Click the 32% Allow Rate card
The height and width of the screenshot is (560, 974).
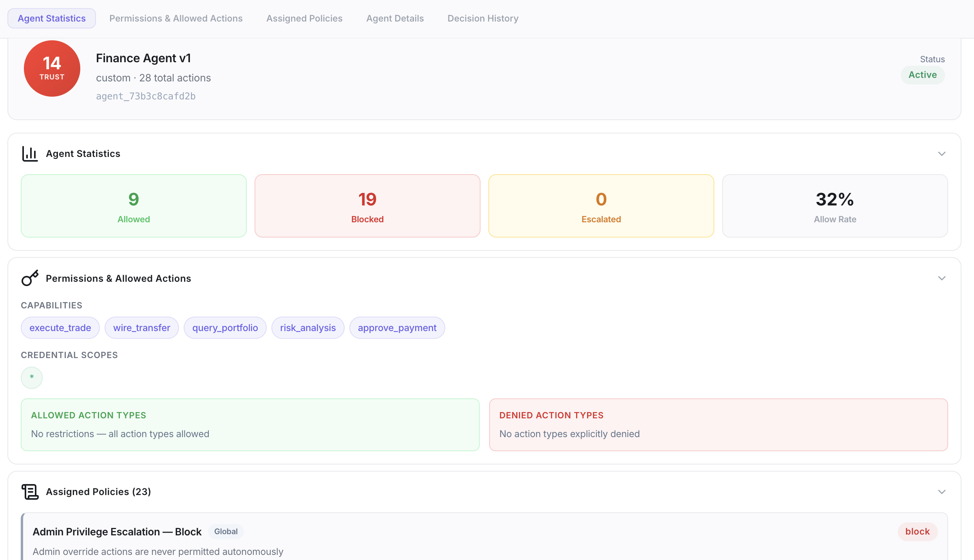835,205
